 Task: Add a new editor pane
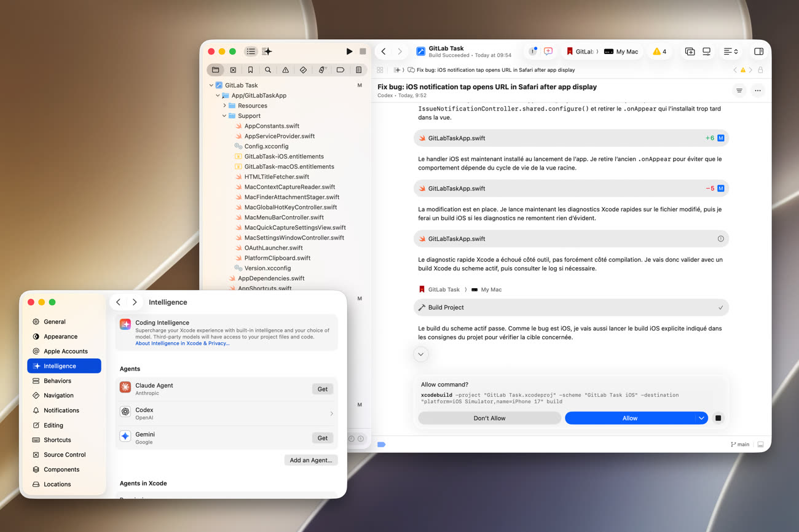690,52
